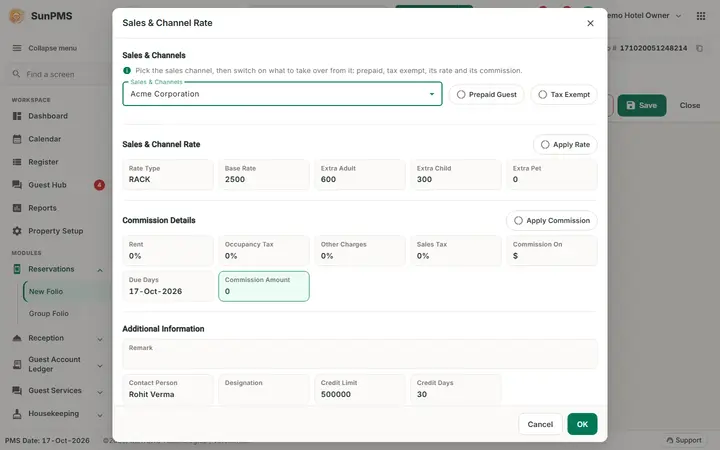Click the Reservations module icon

pos(17,269)
